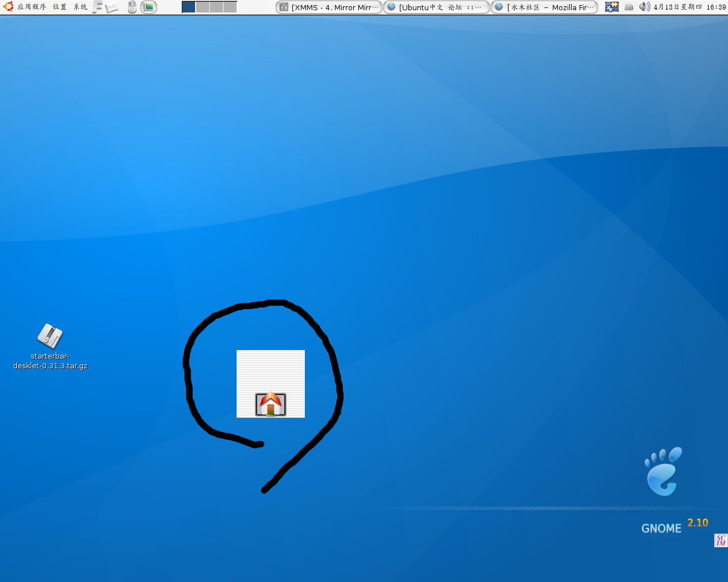The height and width of the screenshot is (582, 728).
Task: Open the mail envelope launcher icon
Action: 112,7
